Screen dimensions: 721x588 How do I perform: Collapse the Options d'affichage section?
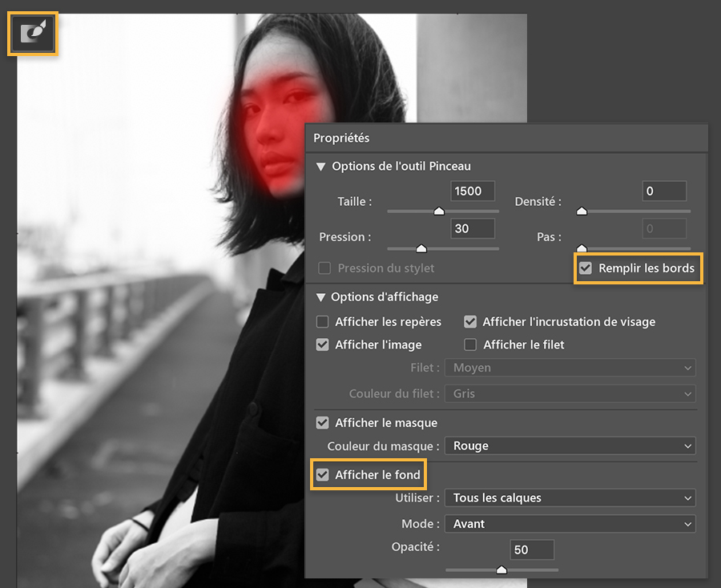pyautogui.click(x=320, y=297)
